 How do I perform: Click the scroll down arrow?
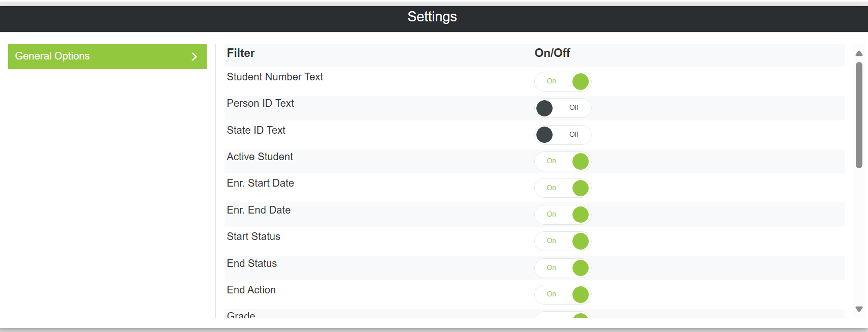pyautogui.click(x=859, y=309)
